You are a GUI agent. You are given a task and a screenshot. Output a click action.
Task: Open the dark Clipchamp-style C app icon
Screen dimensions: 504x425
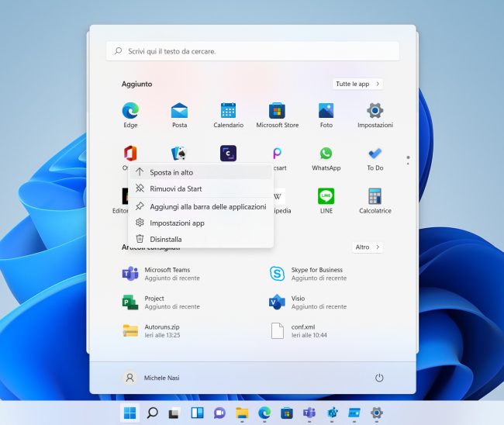(x=228, y=154)
